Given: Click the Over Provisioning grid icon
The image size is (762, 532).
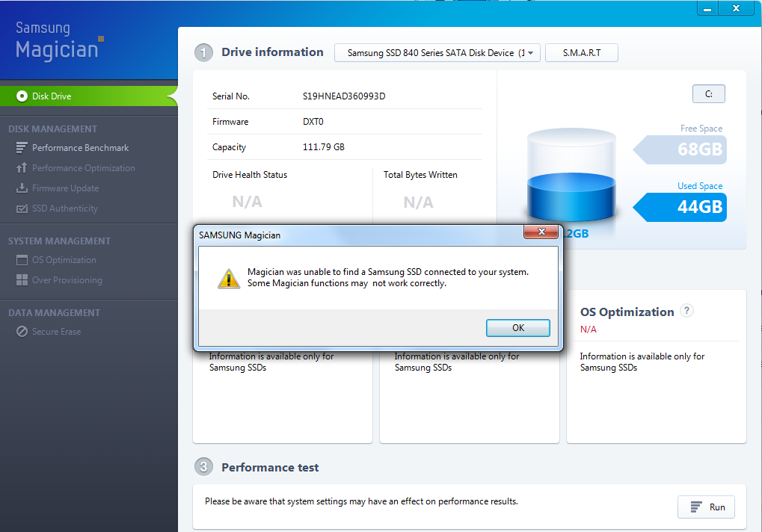Looking at the screenshot, I should (22, 280).
